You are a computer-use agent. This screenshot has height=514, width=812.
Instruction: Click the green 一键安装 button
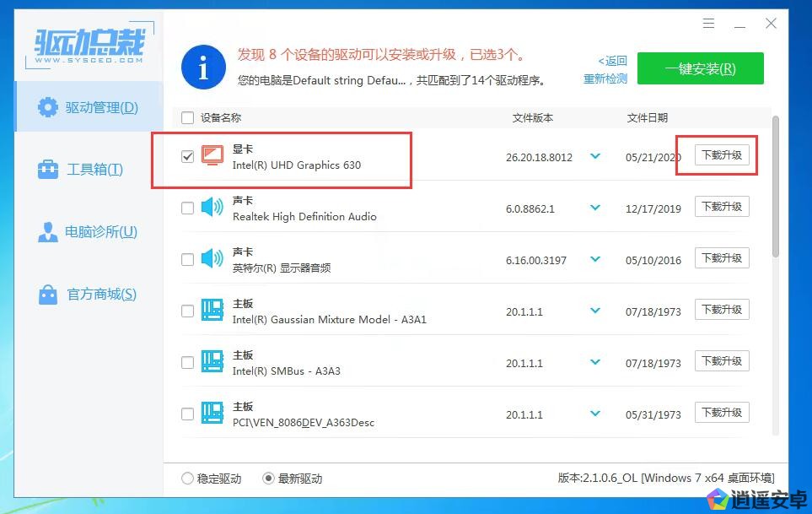(x=700, y=68)
